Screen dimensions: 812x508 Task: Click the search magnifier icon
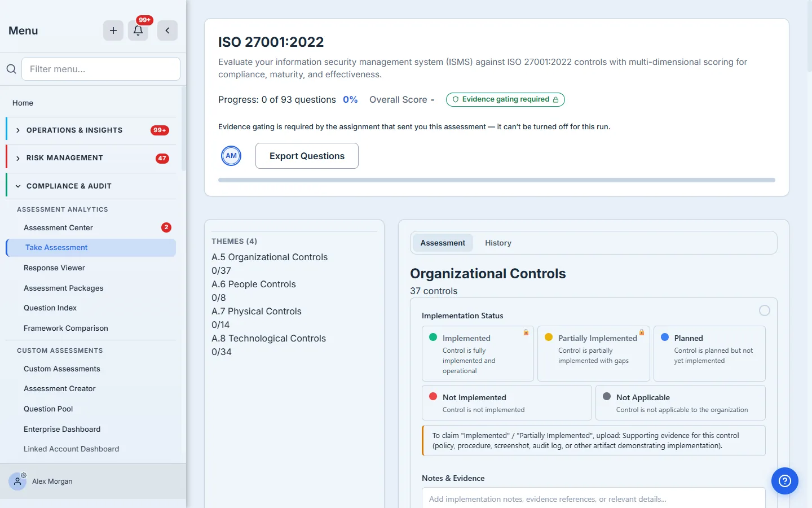click(x=11, y=69)
